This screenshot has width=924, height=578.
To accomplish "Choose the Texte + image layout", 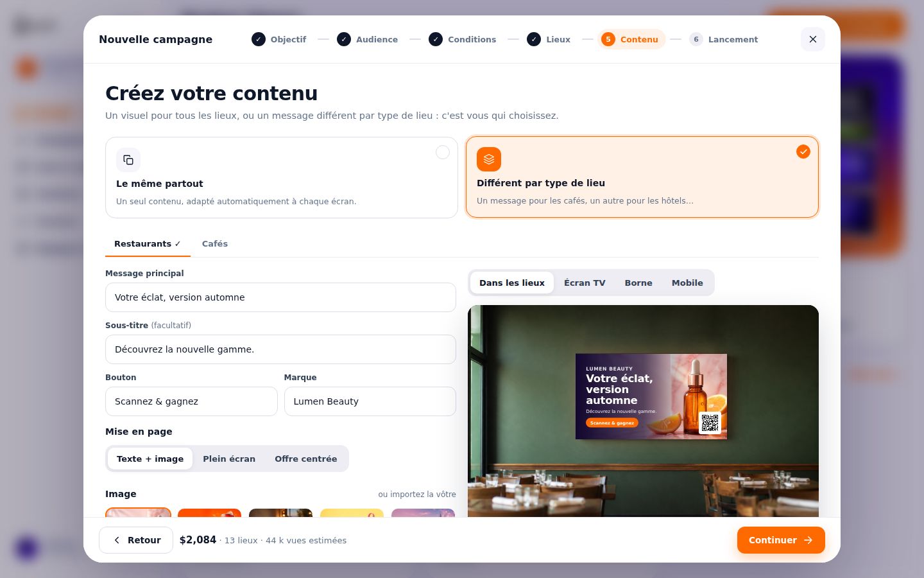I will point(150,459).
